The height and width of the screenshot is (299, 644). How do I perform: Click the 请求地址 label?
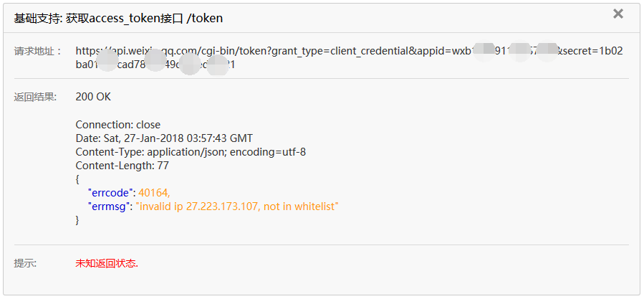[38, 52]
